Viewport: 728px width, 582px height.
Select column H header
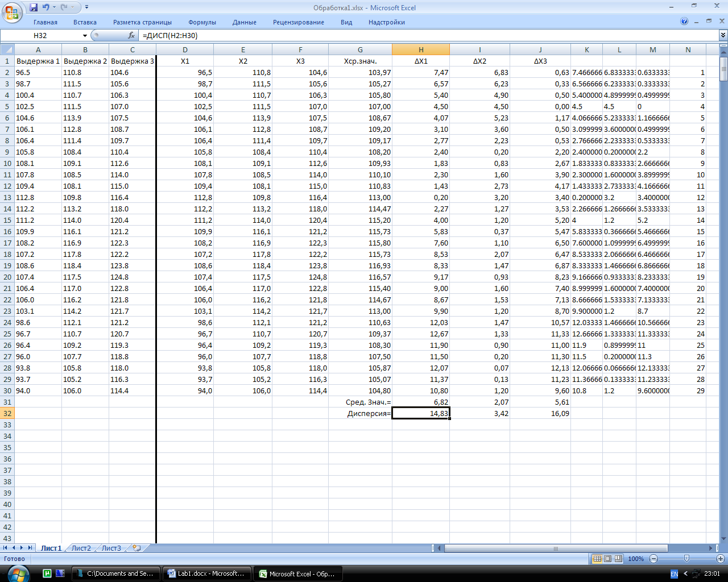click(421, 49)
